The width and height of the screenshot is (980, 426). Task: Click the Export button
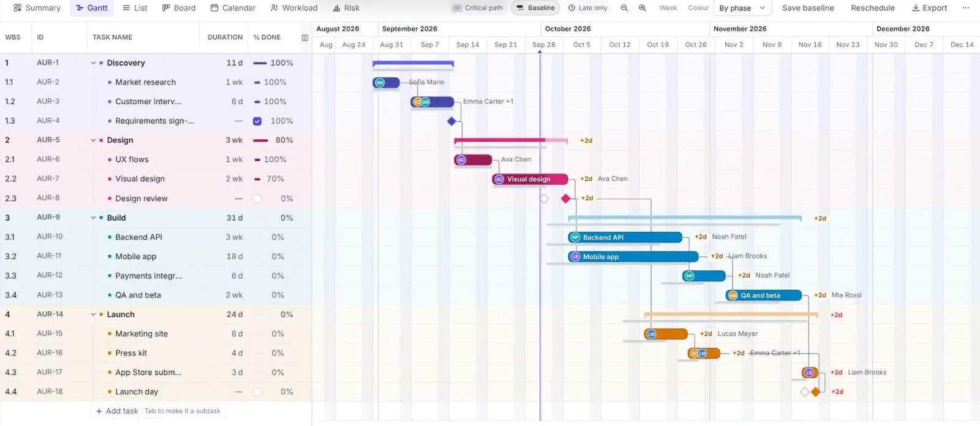click(929, 8)
